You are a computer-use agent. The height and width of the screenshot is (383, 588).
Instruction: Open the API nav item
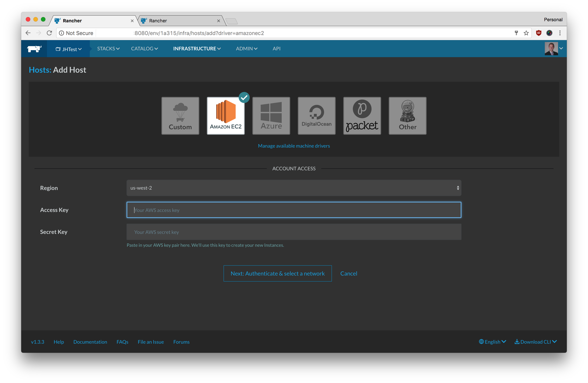click(x=276, y=49)
